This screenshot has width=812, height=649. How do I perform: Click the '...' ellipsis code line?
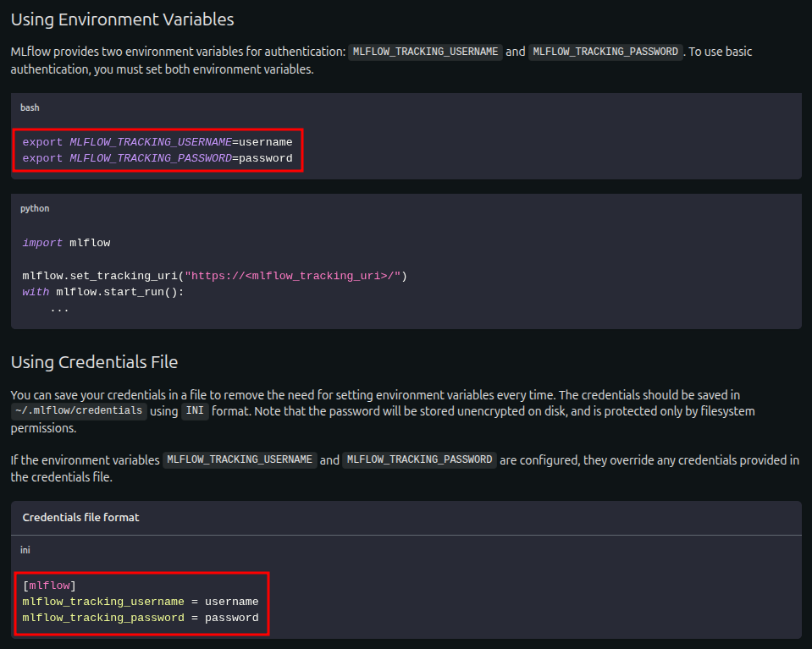tap(59, 309)
